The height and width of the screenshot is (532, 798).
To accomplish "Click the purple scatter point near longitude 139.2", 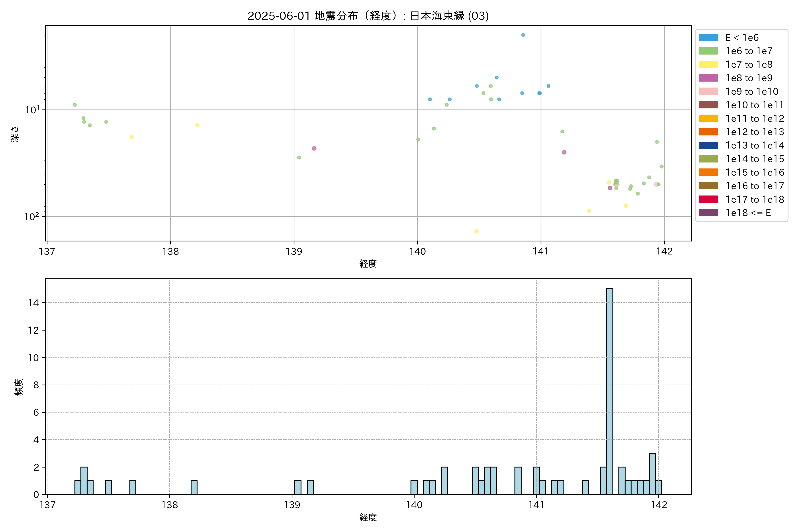I will click(x=314, y=148).
